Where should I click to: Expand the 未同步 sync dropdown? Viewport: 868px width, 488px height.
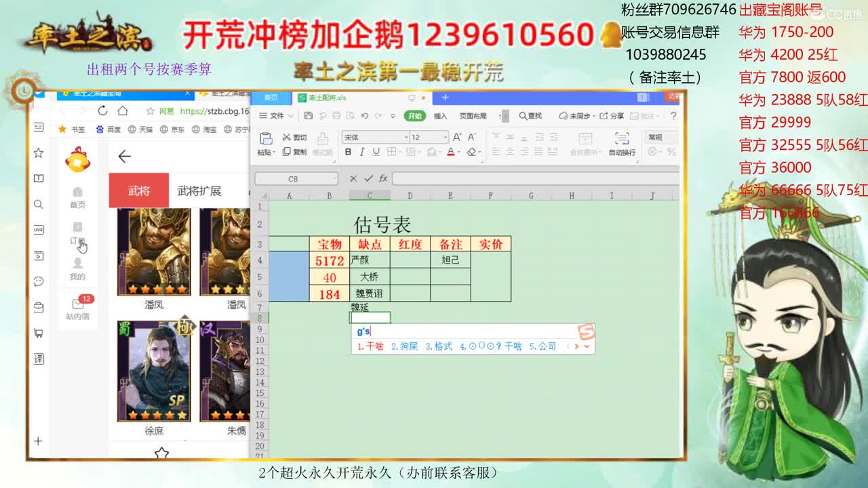tap(593, 116)
